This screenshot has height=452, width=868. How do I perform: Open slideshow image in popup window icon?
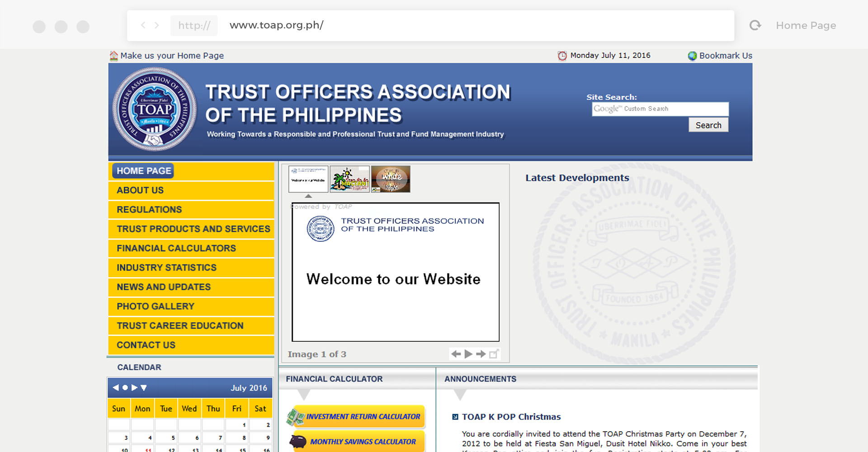pos(494,354)
